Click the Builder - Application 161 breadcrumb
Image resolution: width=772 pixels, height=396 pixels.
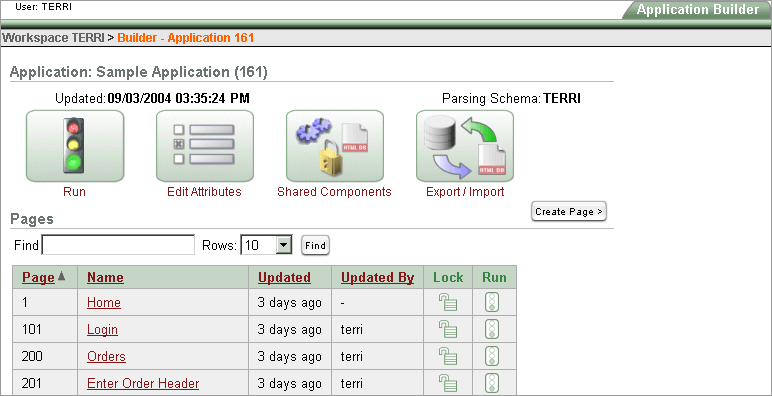coord(186,38)
